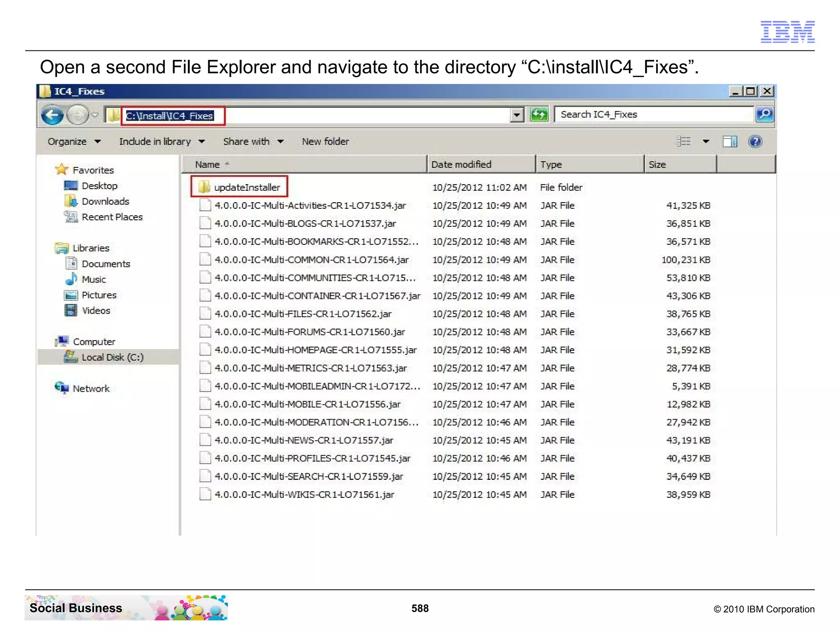840x630 pixels.
Task: Click the Back navigation arrow
Action: pyautogui.click(x=52, y=115)
